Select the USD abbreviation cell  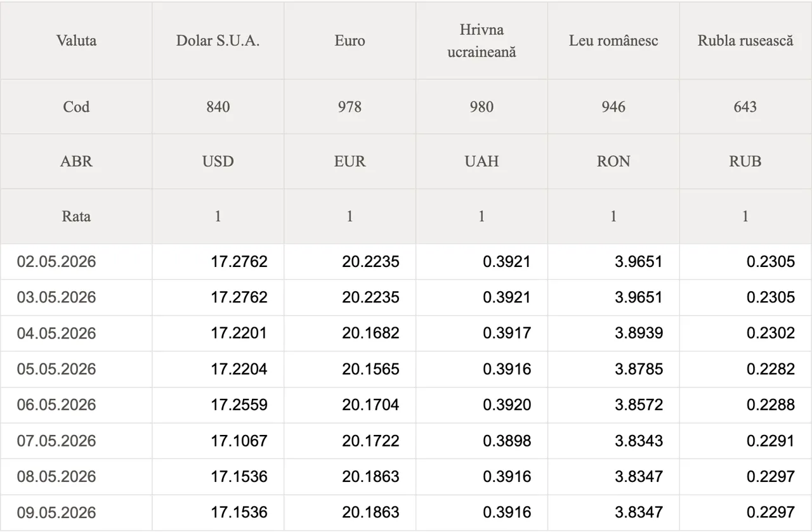(218, 161)
